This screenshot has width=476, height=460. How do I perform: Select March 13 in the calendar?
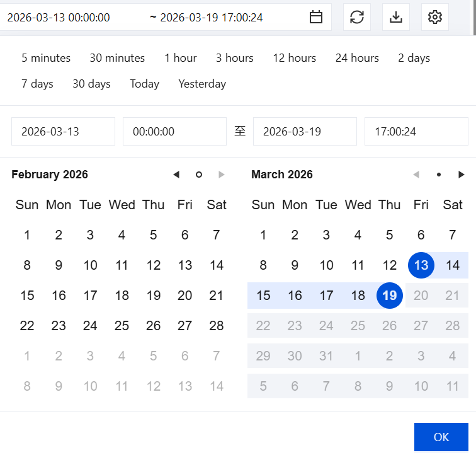pos(421,265)
